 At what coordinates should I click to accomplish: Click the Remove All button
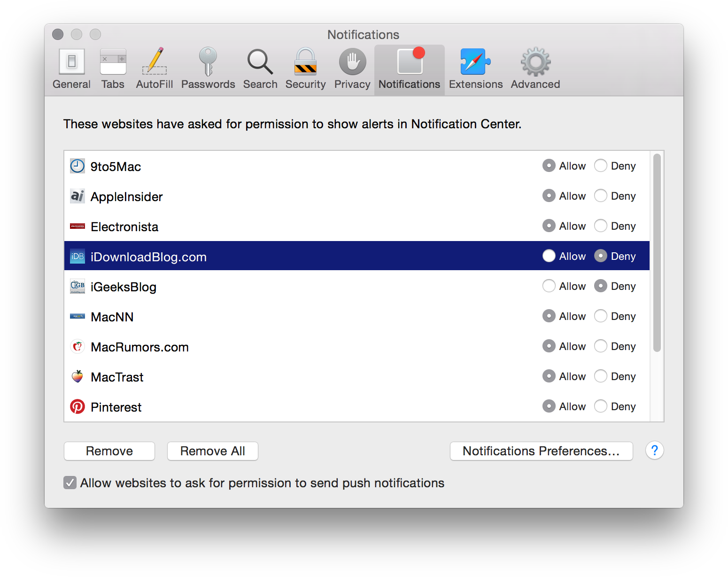click(213, 451)
